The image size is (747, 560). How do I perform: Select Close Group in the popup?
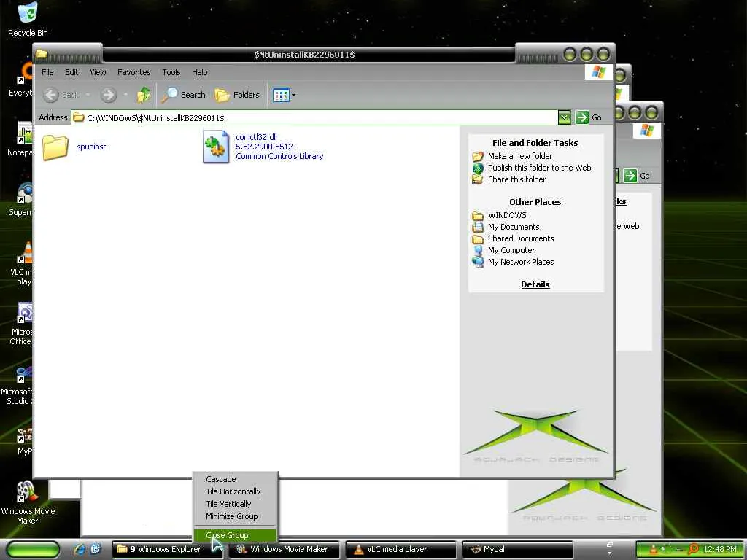click(236, 535)
